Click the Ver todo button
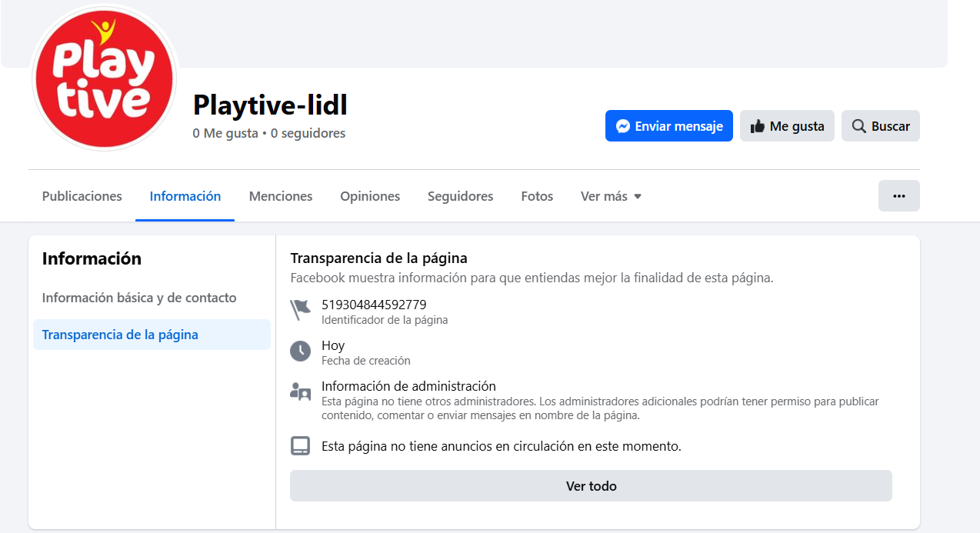 (x=591, y=486)
